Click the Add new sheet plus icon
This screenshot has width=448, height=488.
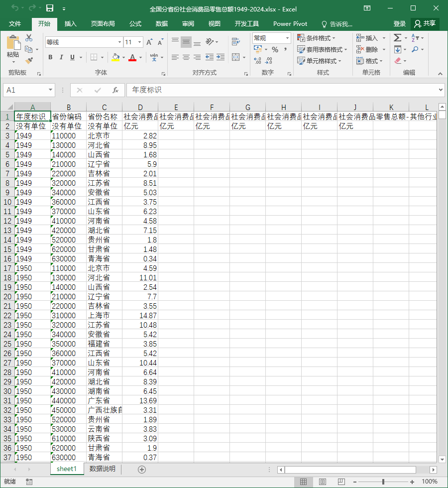[x=141, y=469]
